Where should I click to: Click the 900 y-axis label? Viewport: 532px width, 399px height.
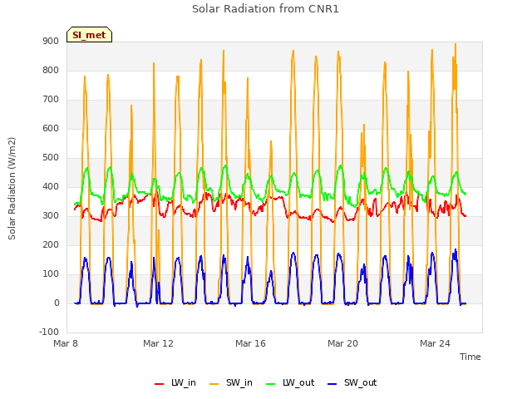[x=51, y=42]
